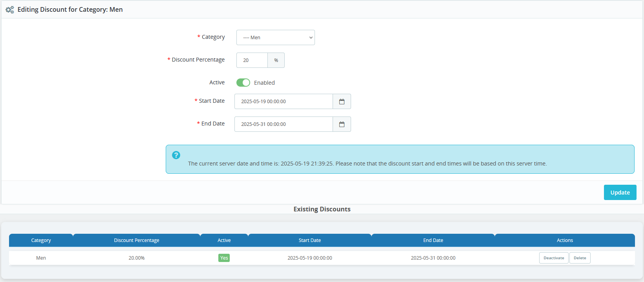This screenshot has height=282, width=644.
Task: Click the Enabled label beside the toggle
Action: coord(264,83)
